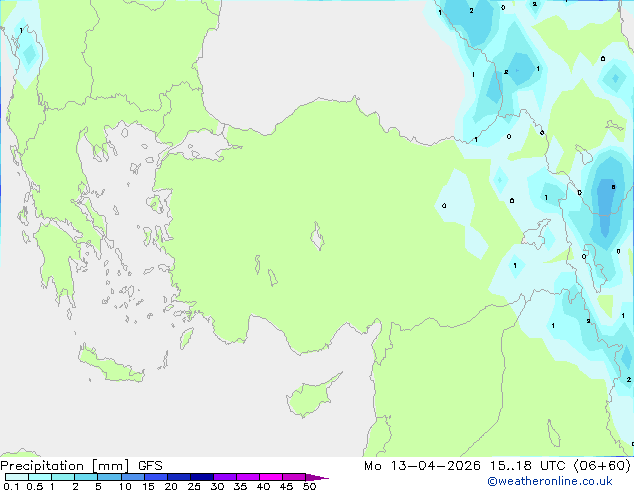Image resolution: width=634 pixels, height=490 pixels.
Task: Select the 20–25 mm dark blue swatch
Action: [x=178, y=477]
